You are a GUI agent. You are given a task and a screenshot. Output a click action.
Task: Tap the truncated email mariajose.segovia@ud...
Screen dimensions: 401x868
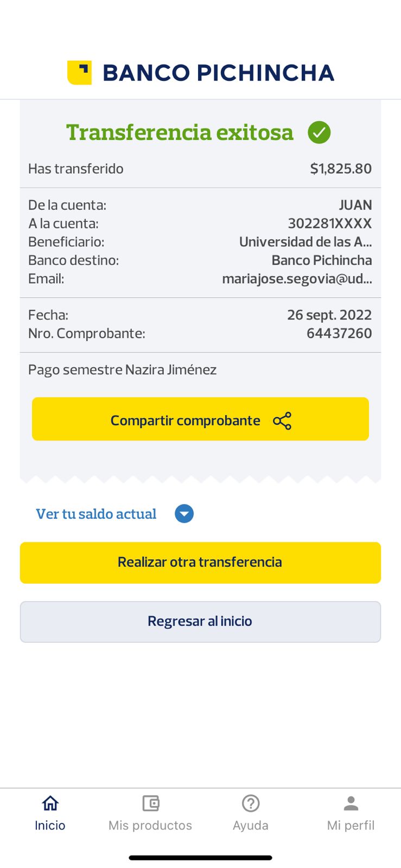[x=297, y=279]
